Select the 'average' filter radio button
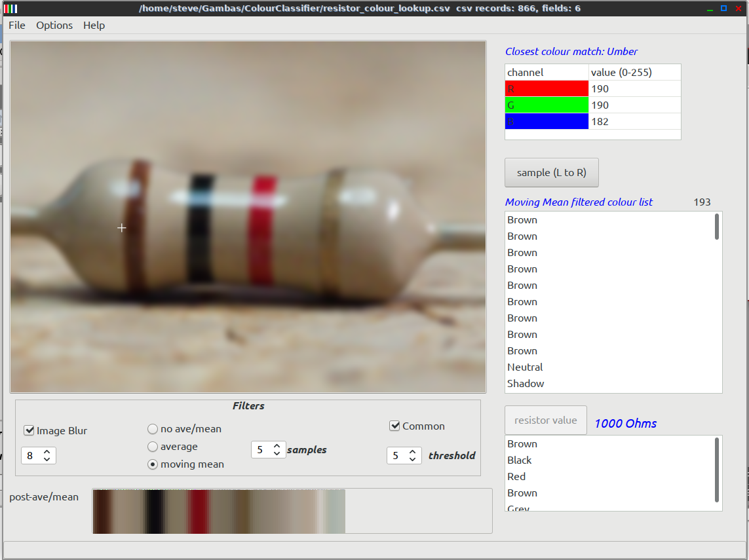 click(153, 447)
